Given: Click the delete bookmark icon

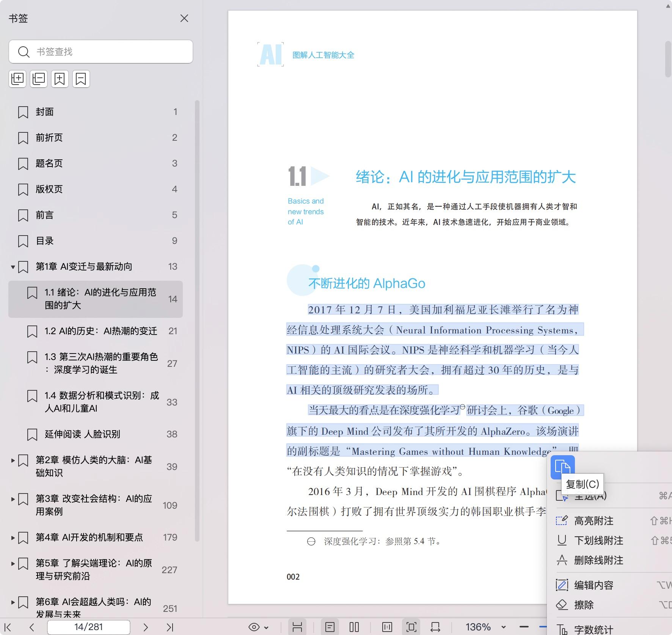Looking at the screenshot, I should (x=81, y=79).
